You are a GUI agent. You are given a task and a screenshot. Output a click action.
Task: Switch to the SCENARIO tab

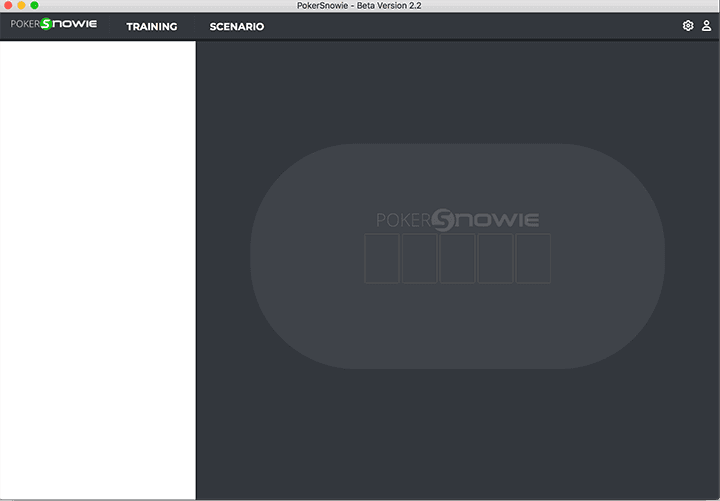237,27
